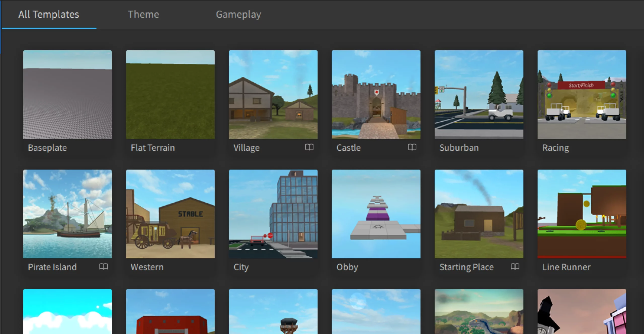
Task: Open the Village template book icon
Action: coord(309,147)
